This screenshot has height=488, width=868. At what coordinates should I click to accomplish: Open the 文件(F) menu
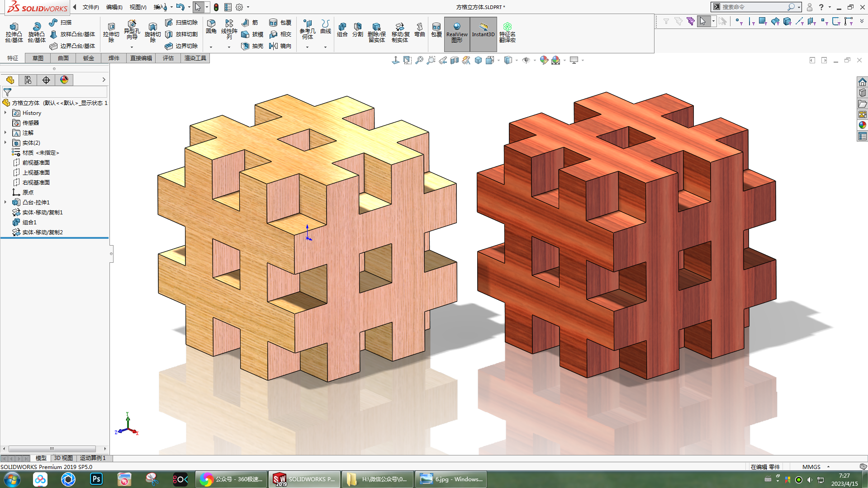(x=90, y=7)
